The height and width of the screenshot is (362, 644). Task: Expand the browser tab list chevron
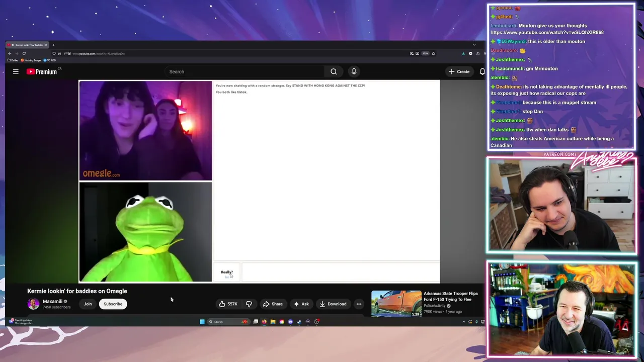point(473,45)
